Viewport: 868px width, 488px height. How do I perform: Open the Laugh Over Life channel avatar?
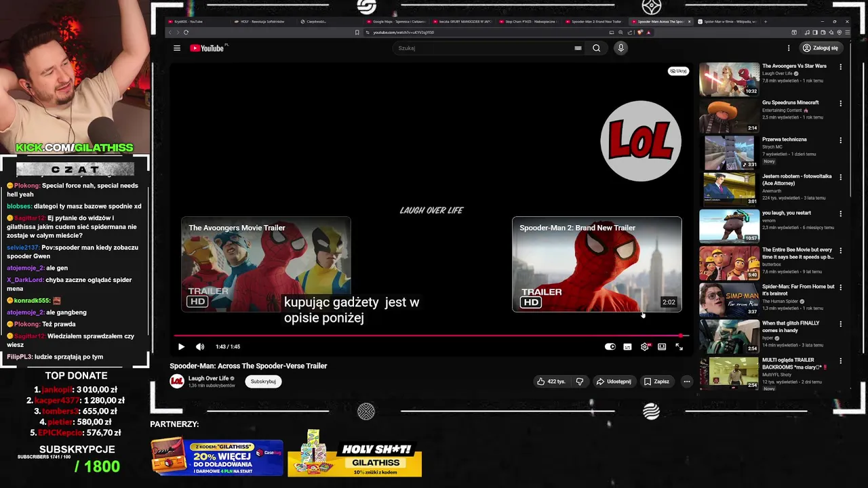pos(176,382)
